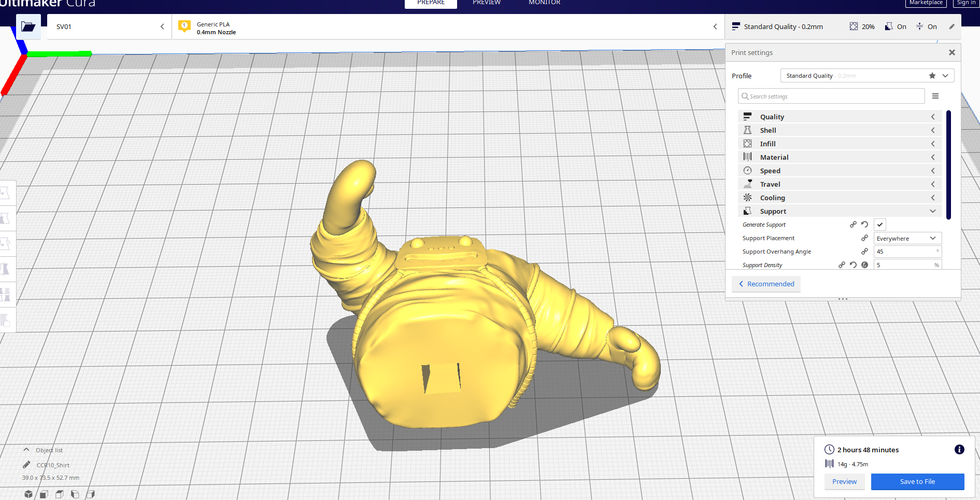Select the Rotate tool in left toolbar

click(x=5, y=244)
